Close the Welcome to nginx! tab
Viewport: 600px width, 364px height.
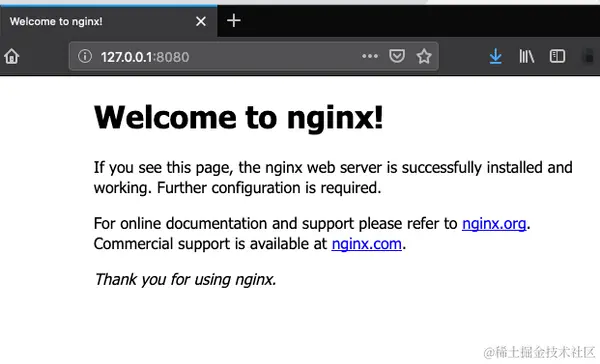coord(201,21)
